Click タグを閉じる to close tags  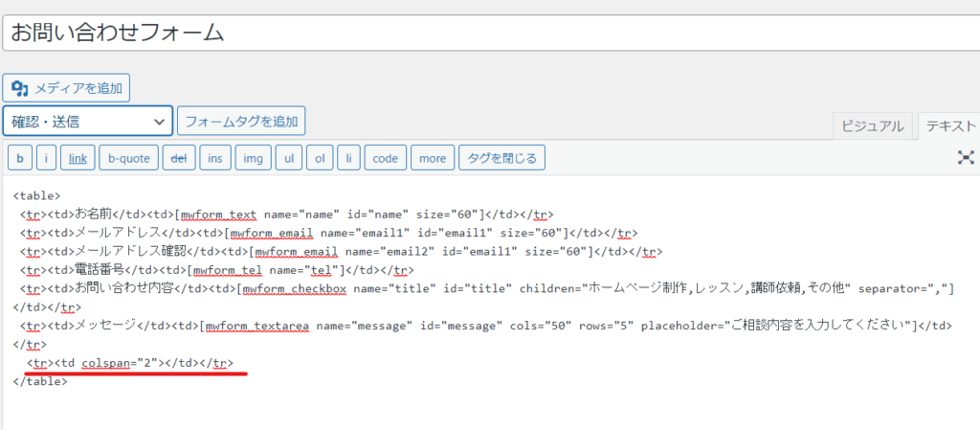[501, 158]
